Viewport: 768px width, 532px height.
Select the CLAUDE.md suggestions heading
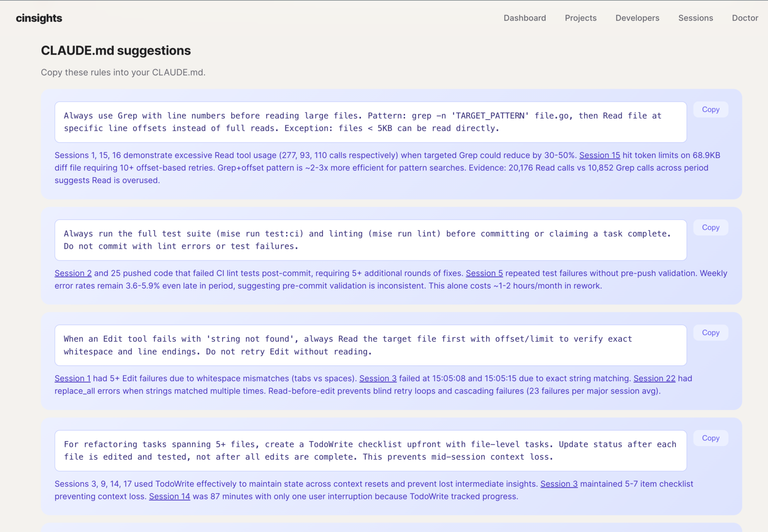pyautogui.click(x=116, y=50)
